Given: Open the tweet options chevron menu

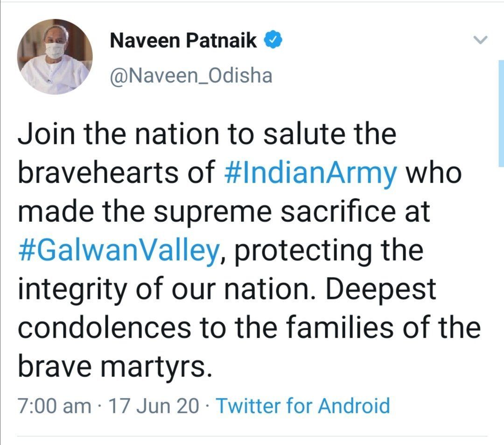Looking at the screenshot, I should [x=481, y=40].
